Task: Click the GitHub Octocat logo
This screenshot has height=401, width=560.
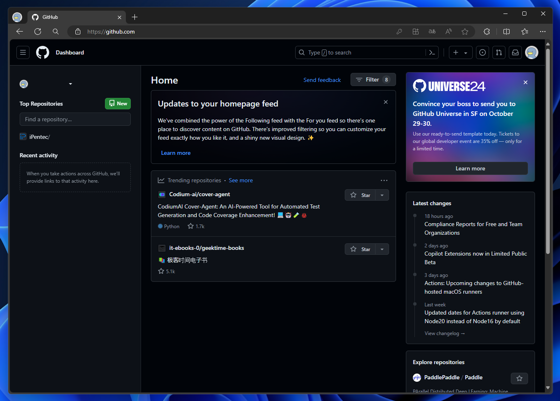Action: click(x=42, y=52)
